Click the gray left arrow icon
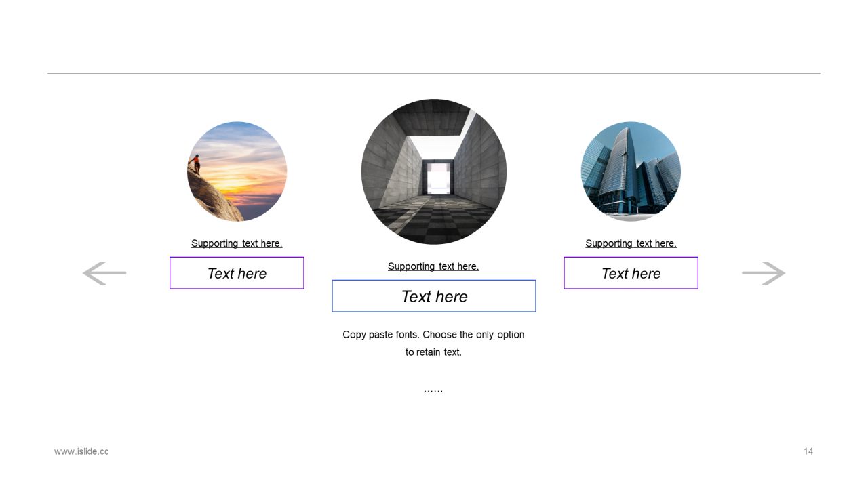Image resolution: width=868 pixels, height=488 pixels. click(104, 273)
